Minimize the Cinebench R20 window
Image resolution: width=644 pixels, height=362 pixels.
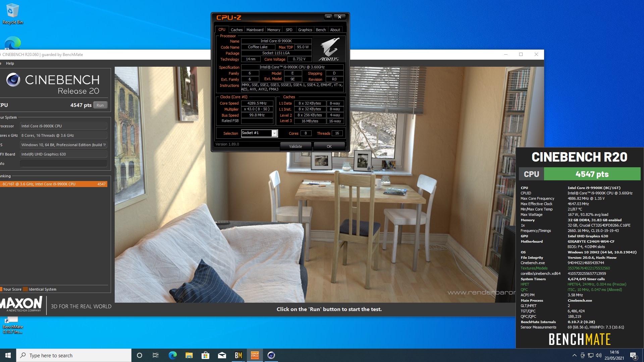point(506,54)
